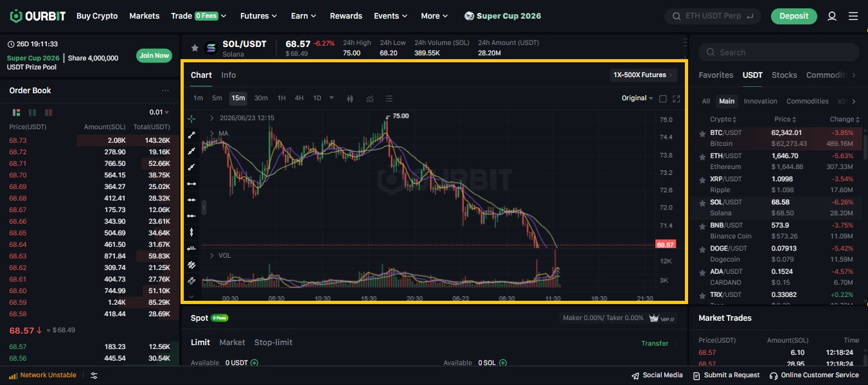Toggle favorite star for BTC/USDT
The image size is (868, 385).
[702, 133]
